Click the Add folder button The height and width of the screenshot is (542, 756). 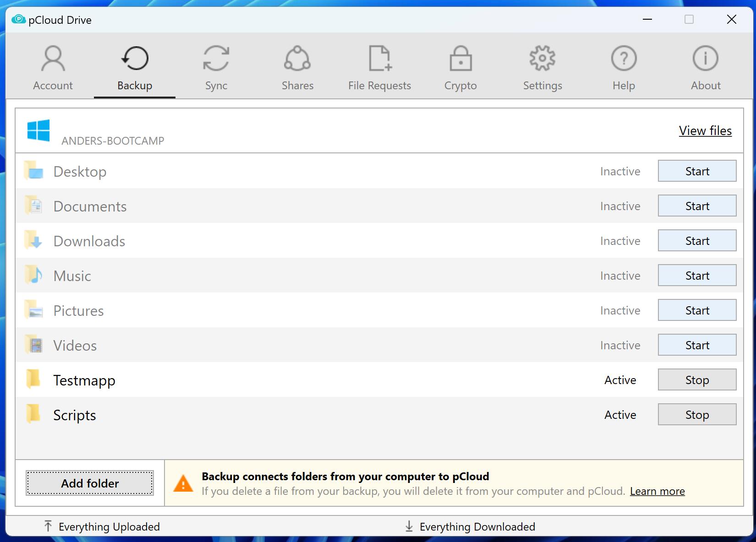click(90, 483)
